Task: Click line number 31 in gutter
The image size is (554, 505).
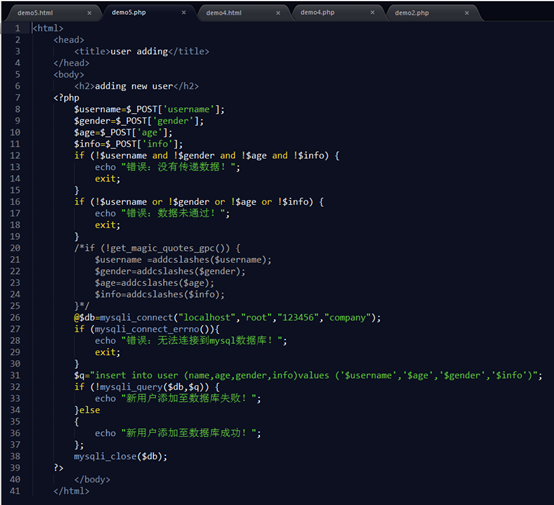Action: pos(15,375)
